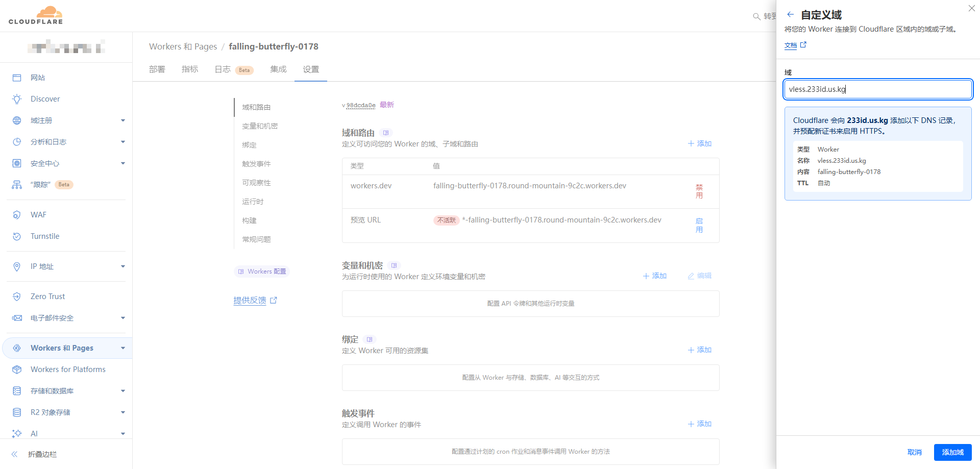Click 添加 for 域和路由
Viewport: 980px width, 469px height.
pos(700,144)
